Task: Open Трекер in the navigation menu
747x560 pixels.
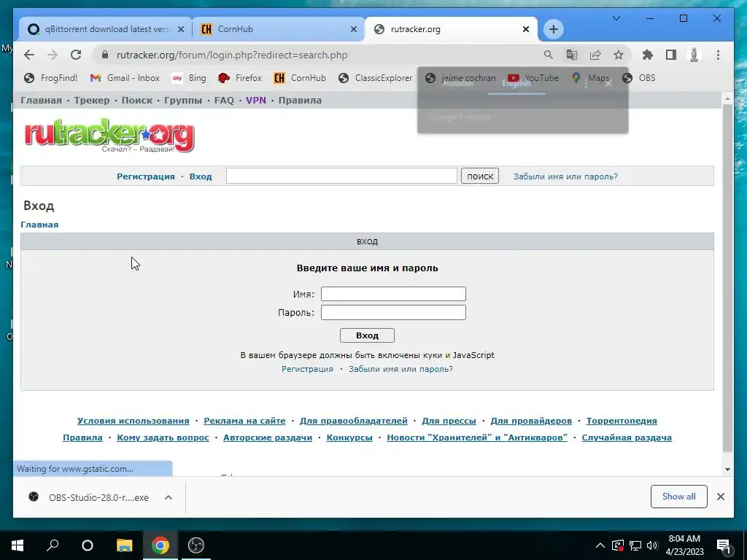Action: click(91, 101)
